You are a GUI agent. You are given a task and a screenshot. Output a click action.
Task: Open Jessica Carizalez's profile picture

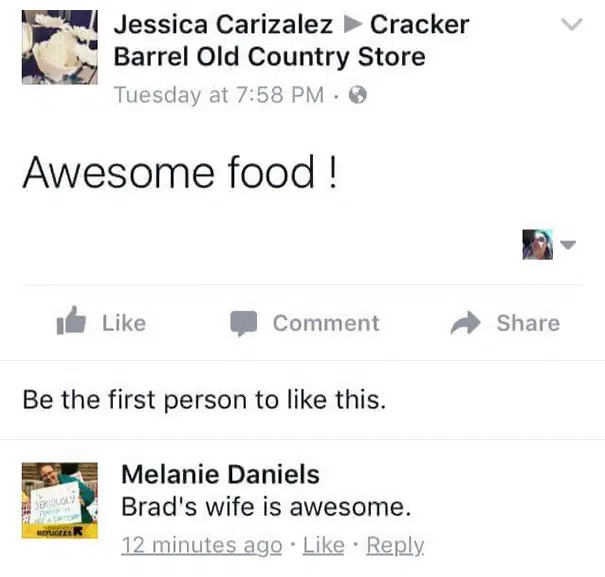(60, 47)
